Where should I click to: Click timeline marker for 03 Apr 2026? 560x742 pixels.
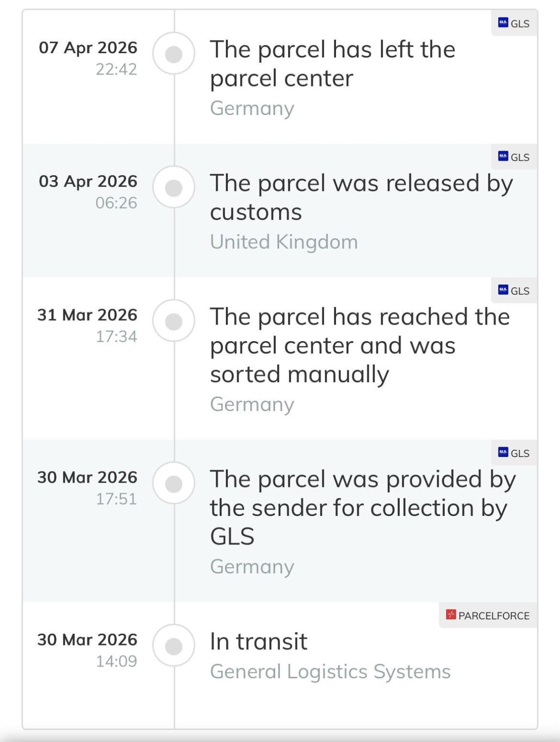click(174, 187)
